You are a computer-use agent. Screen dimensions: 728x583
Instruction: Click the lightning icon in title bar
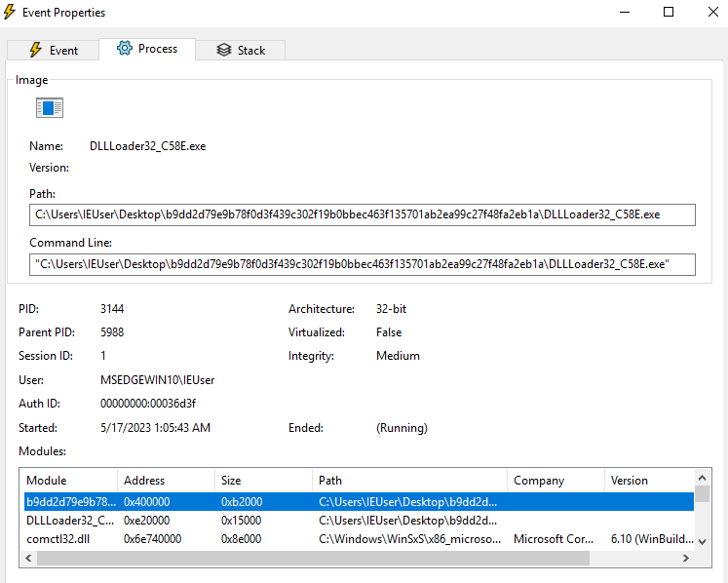coord(11,13)
